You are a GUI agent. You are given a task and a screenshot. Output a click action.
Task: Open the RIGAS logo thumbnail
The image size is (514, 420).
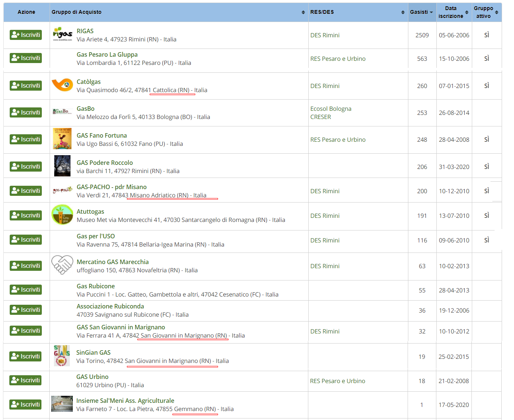tap(62, 34)
